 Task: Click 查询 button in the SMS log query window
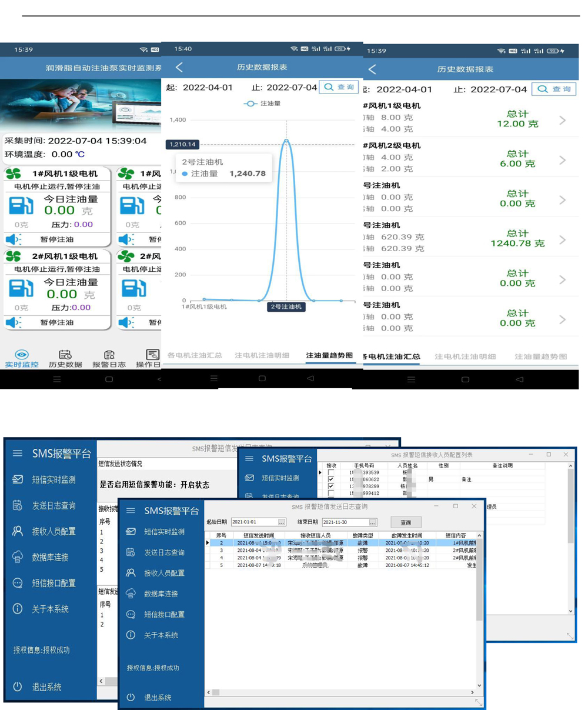click(406, 522)
